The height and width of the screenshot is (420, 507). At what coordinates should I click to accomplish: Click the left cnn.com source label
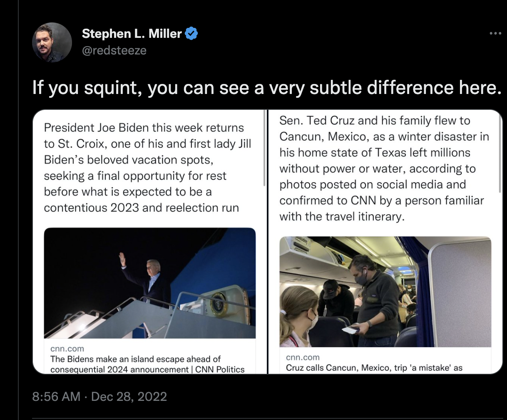(67, 349)
